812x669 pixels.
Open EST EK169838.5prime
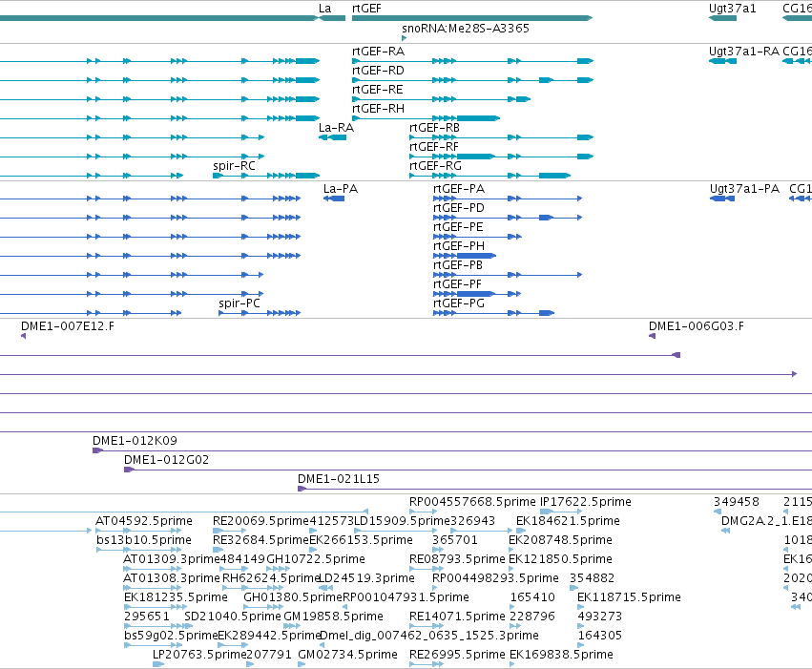(x=561, y=655)
